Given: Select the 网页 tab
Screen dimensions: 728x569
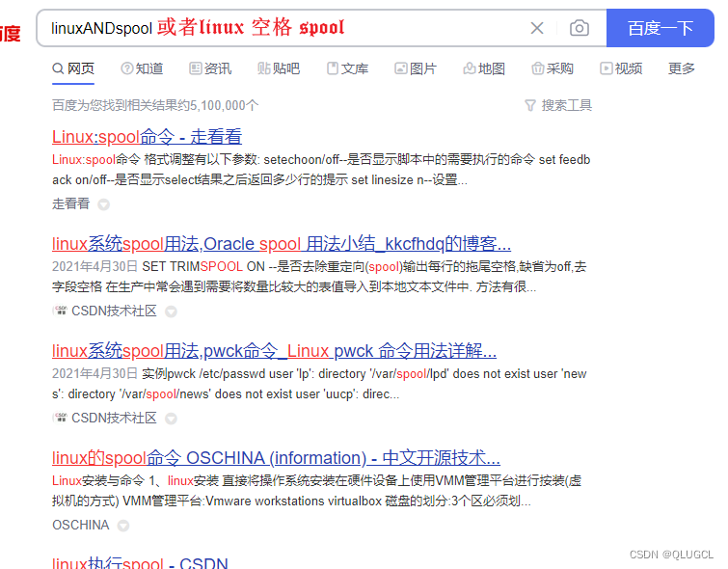Looking at the screenshot, I should click(x=73, y=68).
